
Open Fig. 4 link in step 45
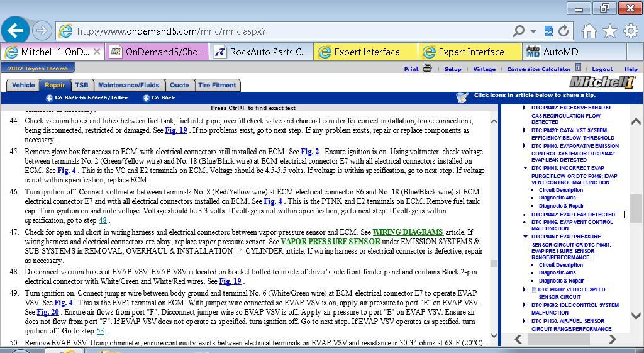point(67,171)
